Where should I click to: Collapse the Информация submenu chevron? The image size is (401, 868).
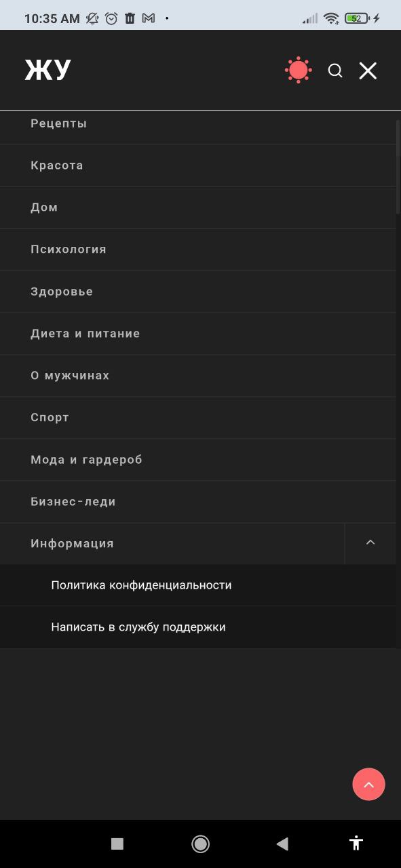(370, 543)
